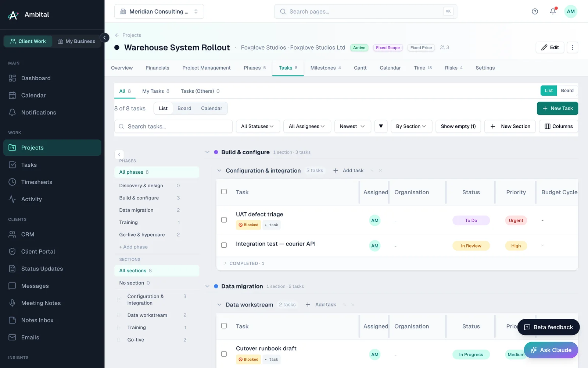Screen dimensions: 588x368
Task: Open Client Portal shield icon
Action: (12, 251)
